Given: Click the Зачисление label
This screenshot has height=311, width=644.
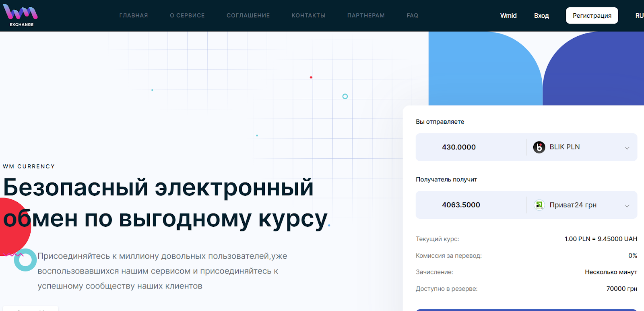Looking at the screenshot, I should [434, 272].
